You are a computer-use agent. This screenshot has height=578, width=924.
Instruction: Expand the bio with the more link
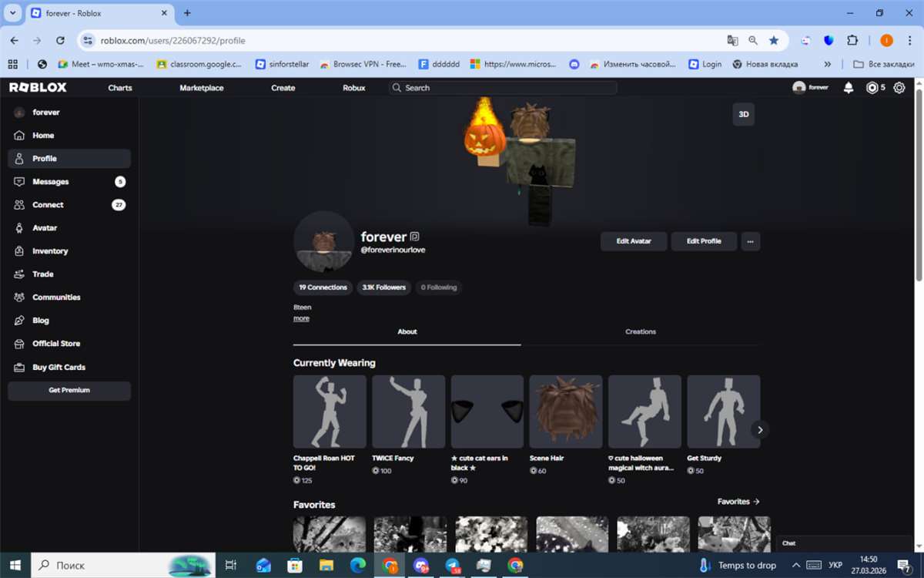click(x=300, y=318)
